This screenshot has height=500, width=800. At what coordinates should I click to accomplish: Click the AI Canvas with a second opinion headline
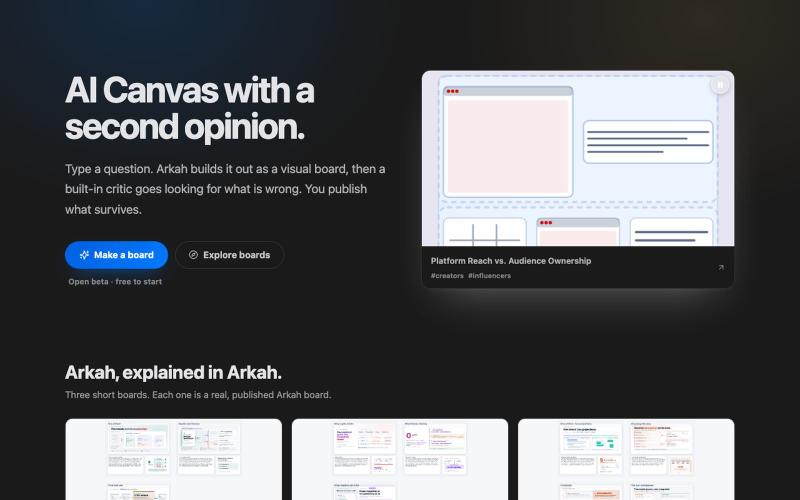[190, 108]
